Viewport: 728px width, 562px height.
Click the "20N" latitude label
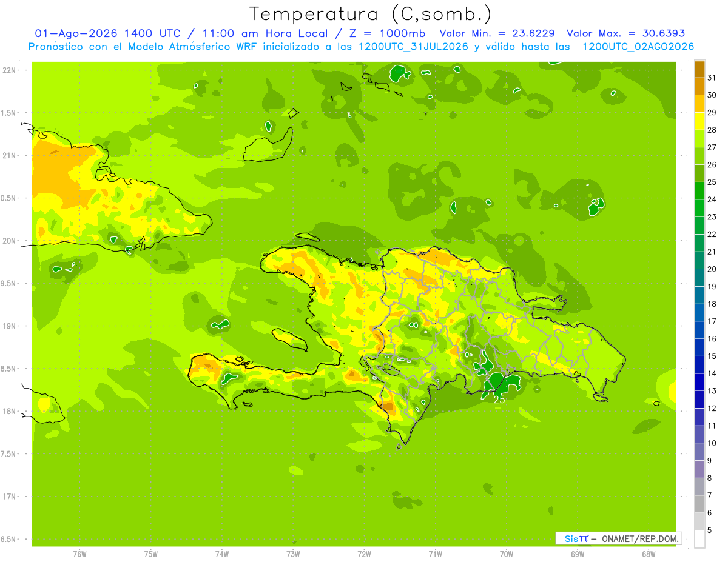coord(8,241)
